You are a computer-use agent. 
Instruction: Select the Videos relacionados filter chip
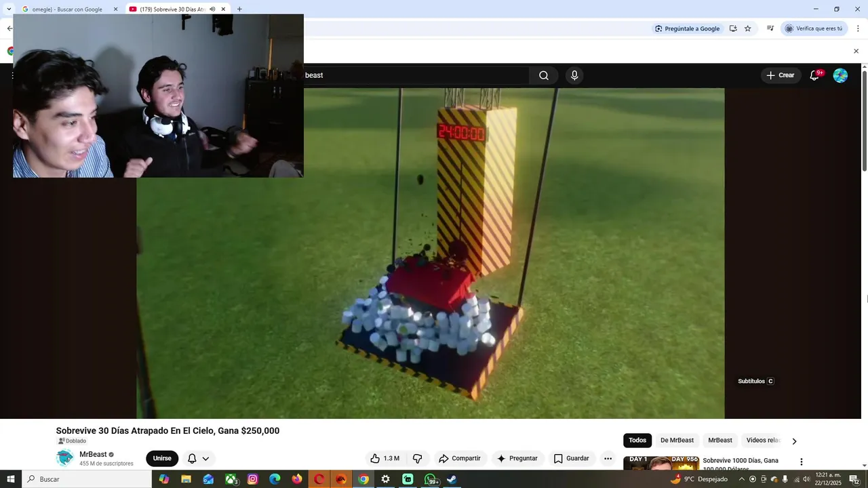(763, 440)
